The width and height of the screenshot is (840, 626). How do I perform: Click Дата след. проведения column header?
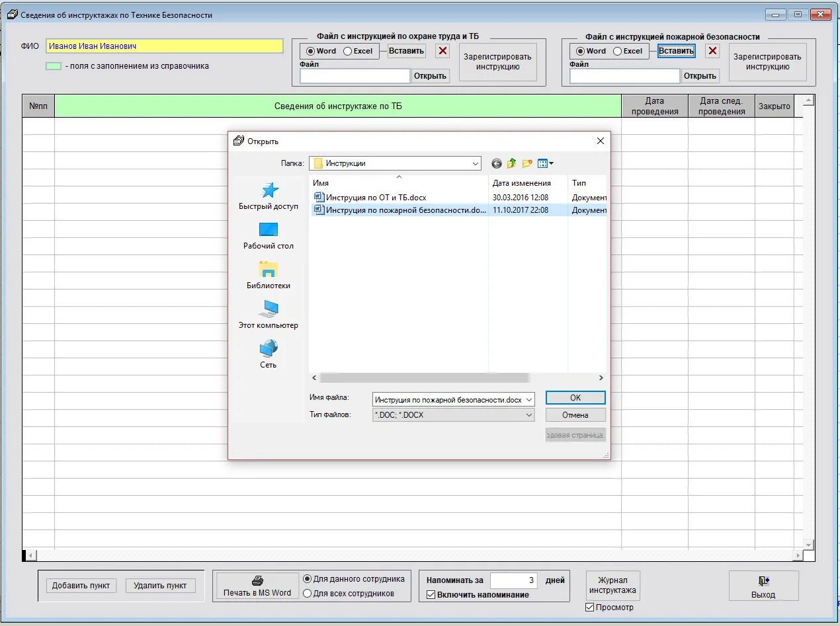pos(722,106)
